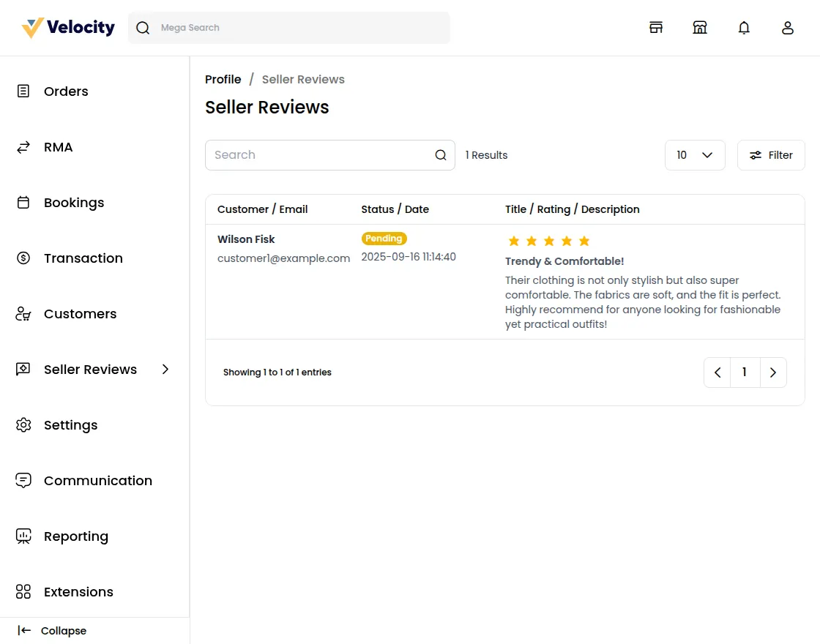Open the Extensions grid icon

(23, 591)
